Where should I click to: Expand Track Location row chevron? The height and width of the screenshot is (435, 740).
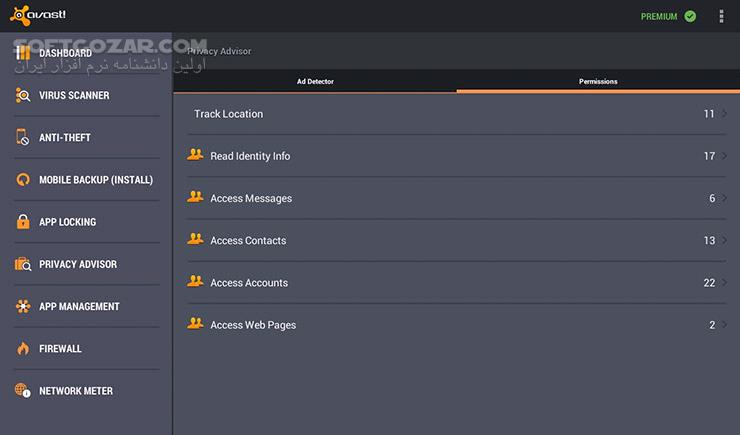coord(724,114)
